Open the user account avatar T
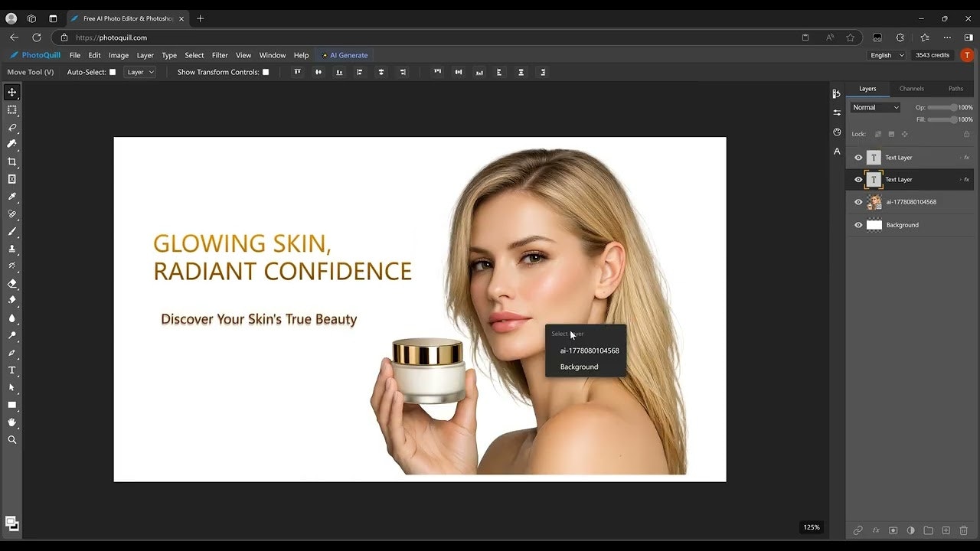The image size is (980, 551). pyautogui.click(x=967, y=55)
